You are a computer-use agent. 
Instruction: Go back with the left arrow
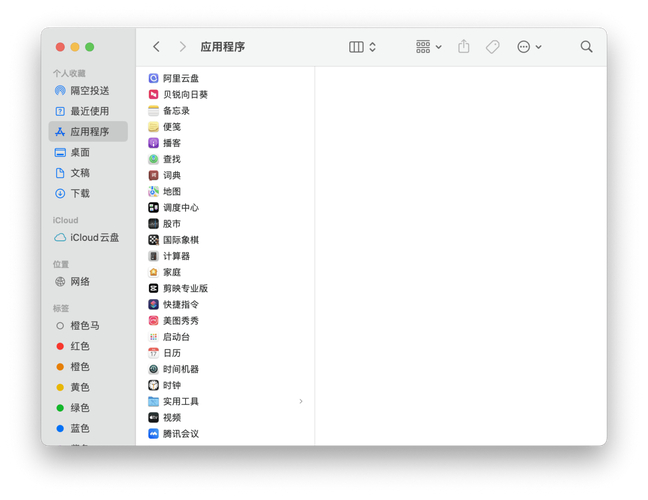[156, 47]
